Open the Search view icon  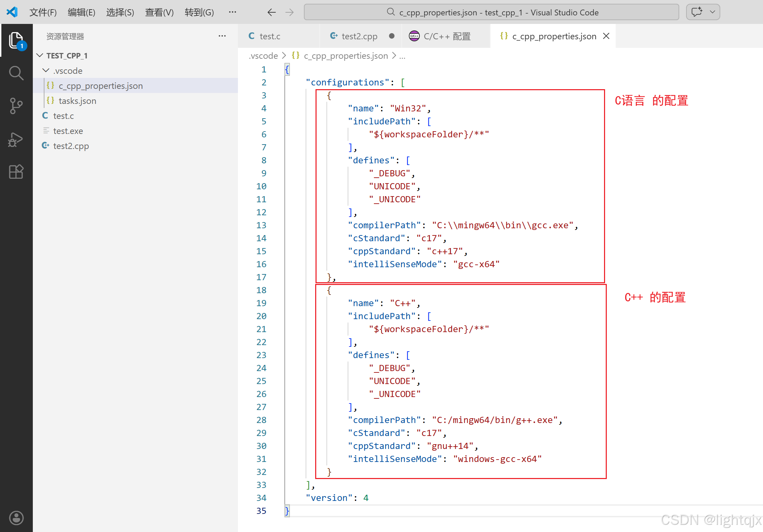pyautogui.click(x=16, y=73)
